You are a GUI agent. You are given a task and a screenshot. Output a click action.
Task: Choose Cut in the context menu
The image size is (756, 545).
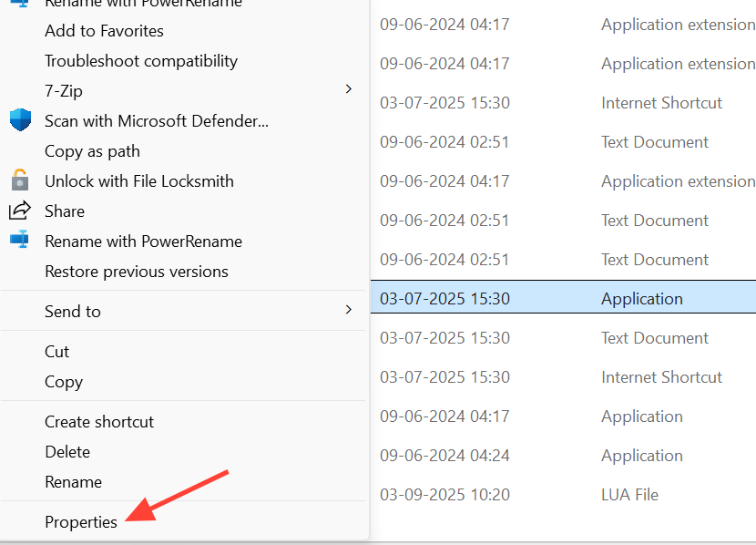[x=56, y=352]
